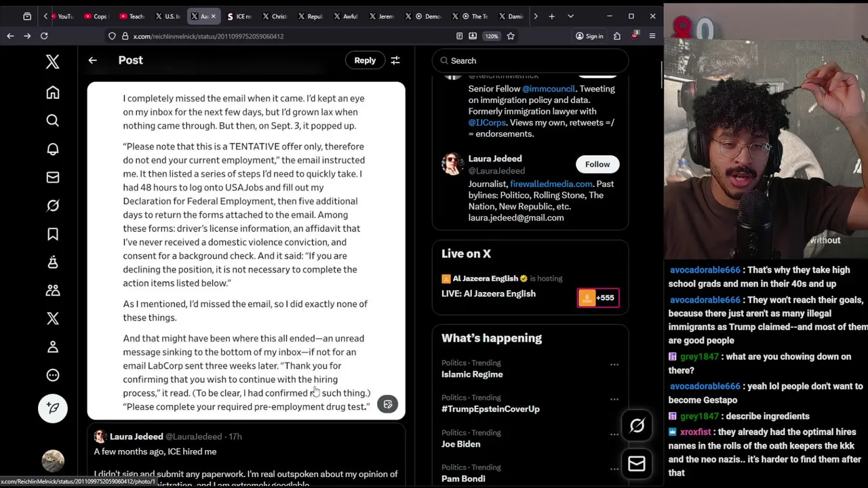Click the Reply button
868x488 pixels.
(x=365, y=60)
